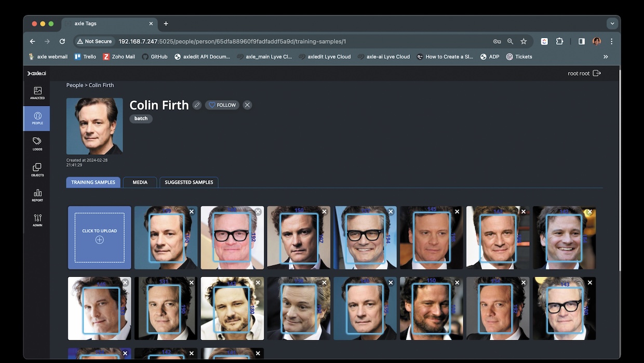The image size is (644, 363).
Task: Open the axle-ai Lyve Cloud bookmark
Action: click(x=384, y=57)
